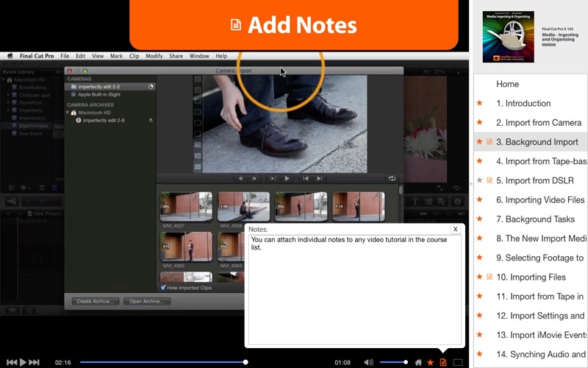Viewport: 588px width, 368px height.
Task: Open note icon on 3. Background Import
Action: tap(490, 141)
